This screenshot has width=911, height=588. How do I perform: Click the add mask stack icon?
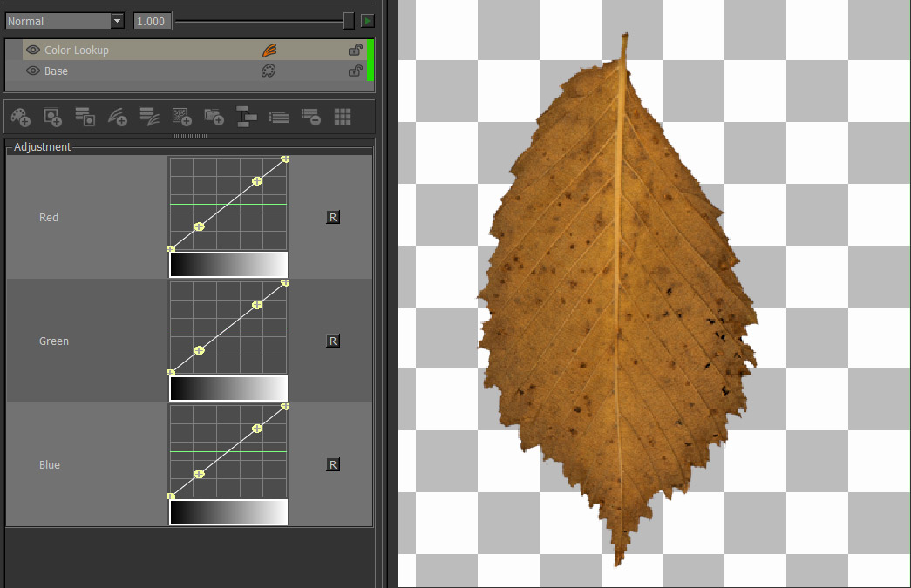point(85,116)
